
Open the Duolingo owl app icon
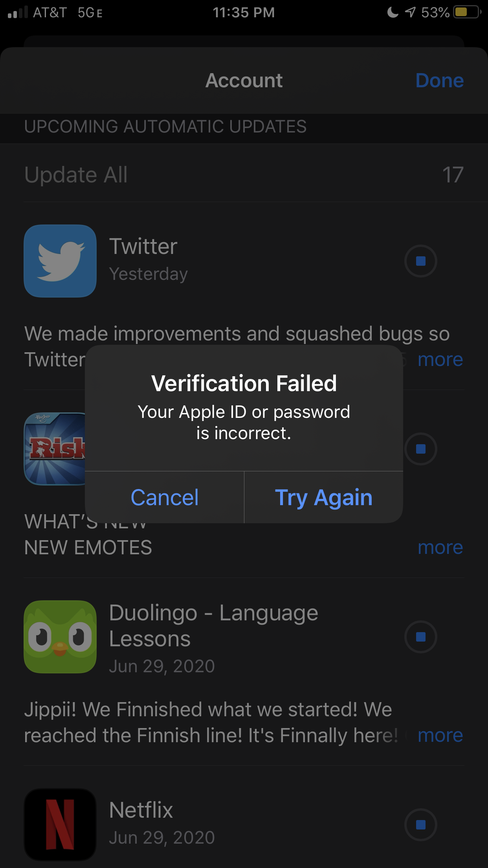click(60, 636)
